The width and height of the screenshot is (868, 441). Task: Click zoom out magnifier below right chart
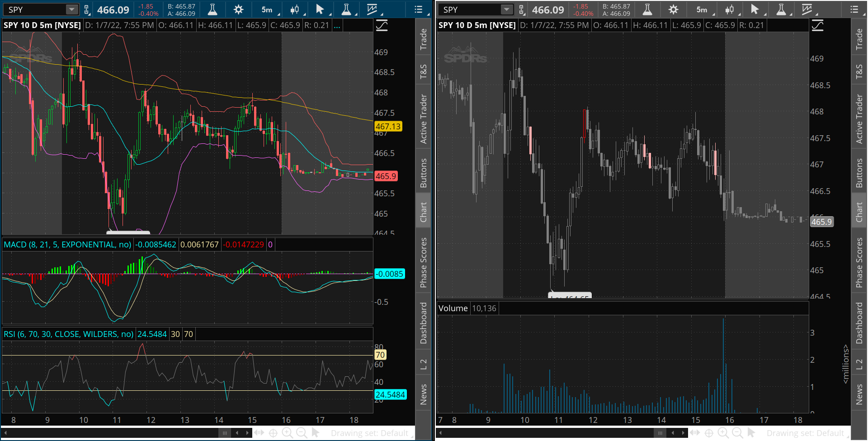coord(737,433)
